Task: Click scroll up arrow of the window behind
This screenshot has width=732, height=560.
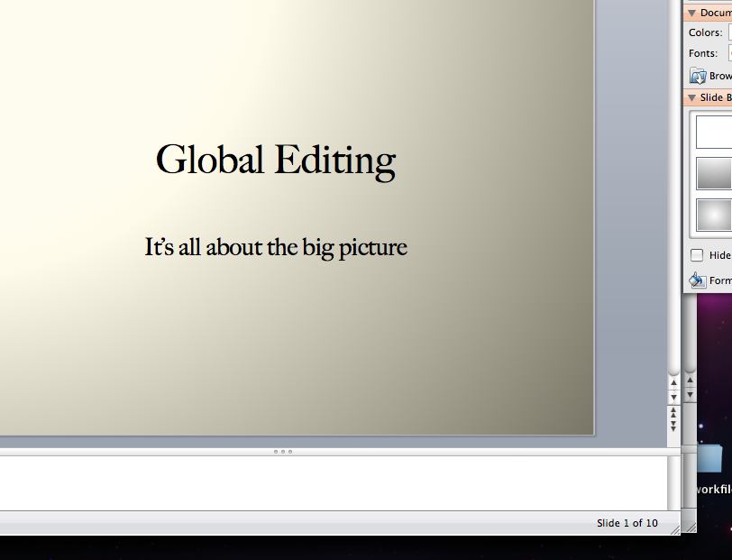Action: point(690,381)
